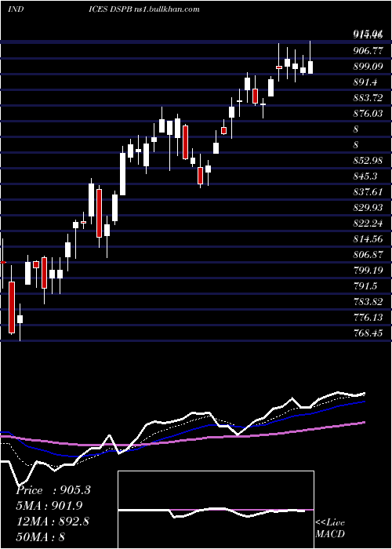Click the 783.82 price level label

coord(368,301)
